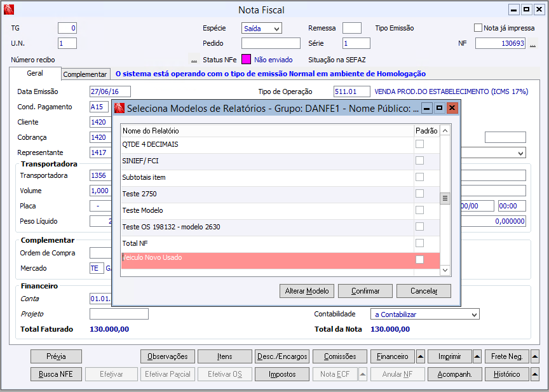Click the Comissões button
Viewport: 549px width, 392px height.
point(339,356)
